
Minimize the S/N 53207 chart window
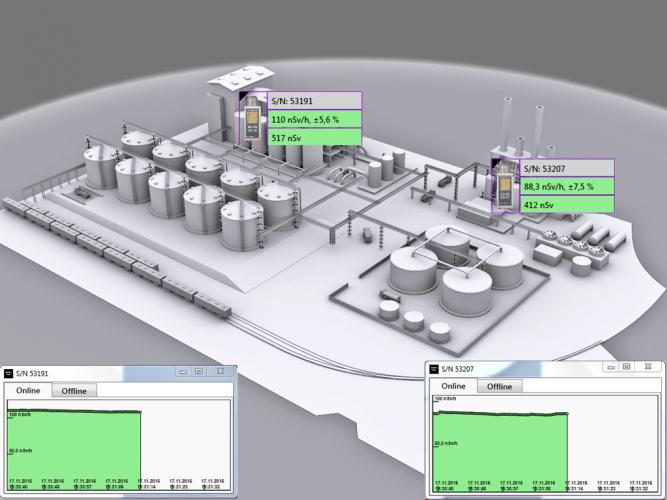(x=609, y=367)
